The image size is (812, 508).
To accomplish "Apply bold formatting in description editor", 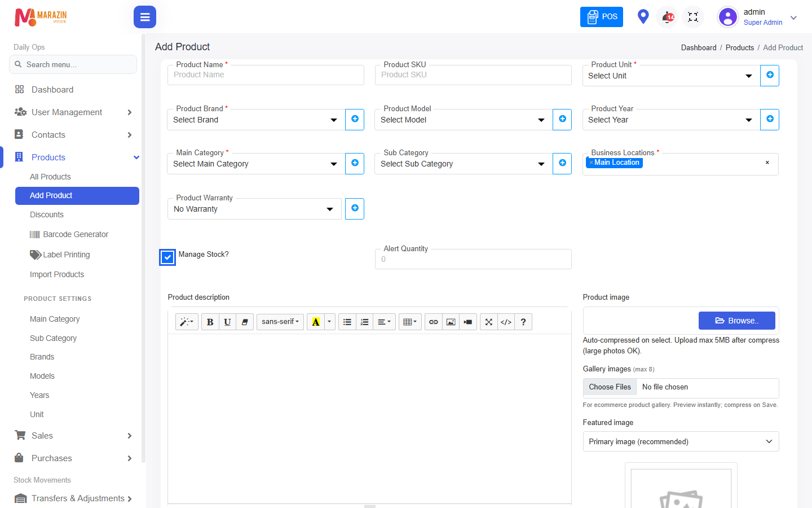I will [210, 322].
